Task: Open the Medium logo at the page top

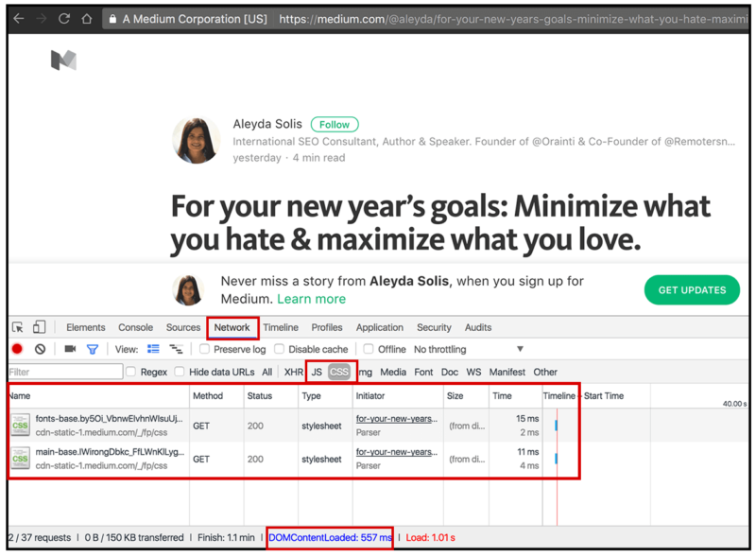Action: point(63,61)
